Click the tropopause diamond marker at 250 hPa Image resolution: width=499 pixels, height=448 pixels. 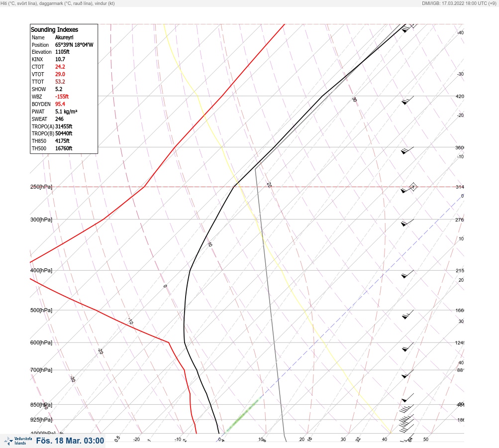(x=413, y=187)
